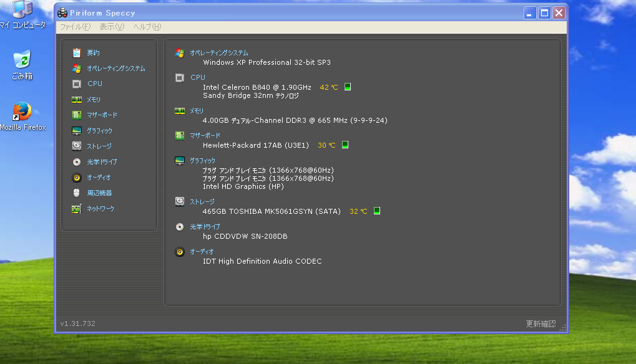Click the 光学ドライブ icon in summary panel
The width and height of the screenshot is (636, 364).
(x=180, y=227)
